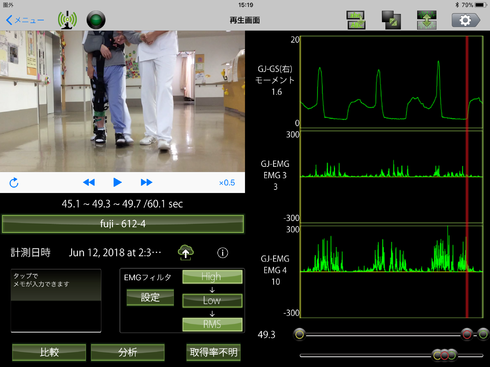490x367 pixels.
Task: Tap the EMG 4 waveform graph
Action: click(392, 271)
